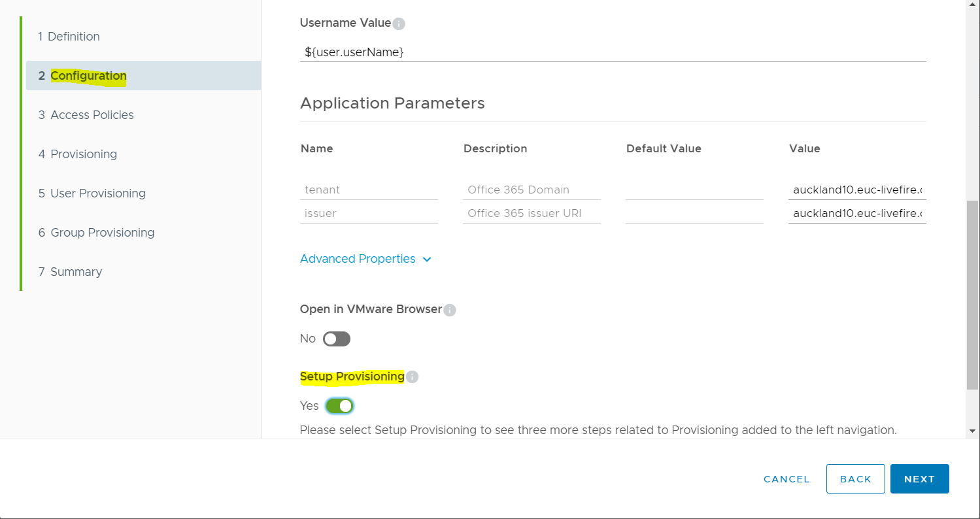
Task: Click the Advanced Properties chevron arrow
Action: pos(427,259)
